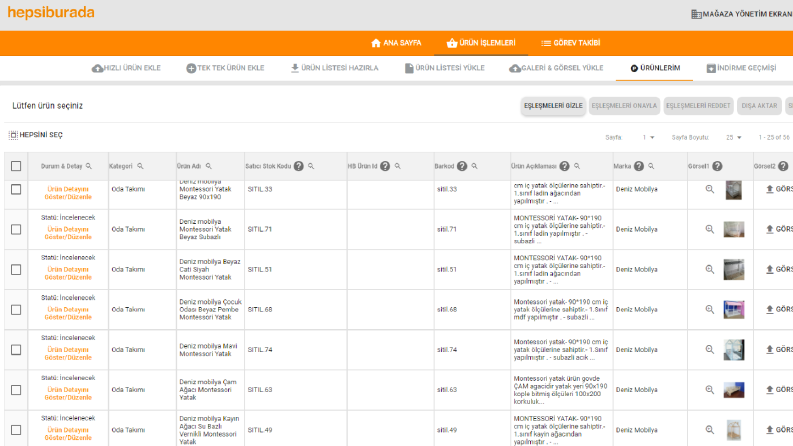
Task: Open help icon next to Marka column
Action: (639, 166)
